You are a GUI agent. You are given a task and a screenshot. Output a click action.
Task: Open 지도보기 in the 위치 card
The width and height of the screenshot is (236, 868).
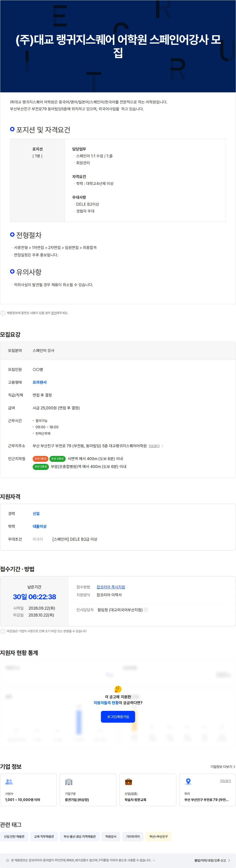coord(225,781)
